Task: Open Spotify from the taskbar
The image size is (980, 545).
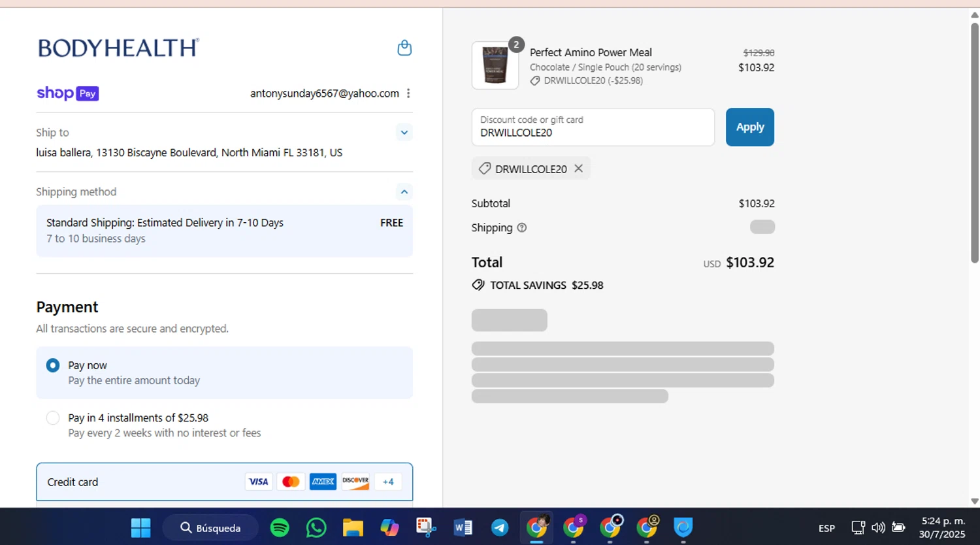Action: pyautogui.click(x=280, y=527)
